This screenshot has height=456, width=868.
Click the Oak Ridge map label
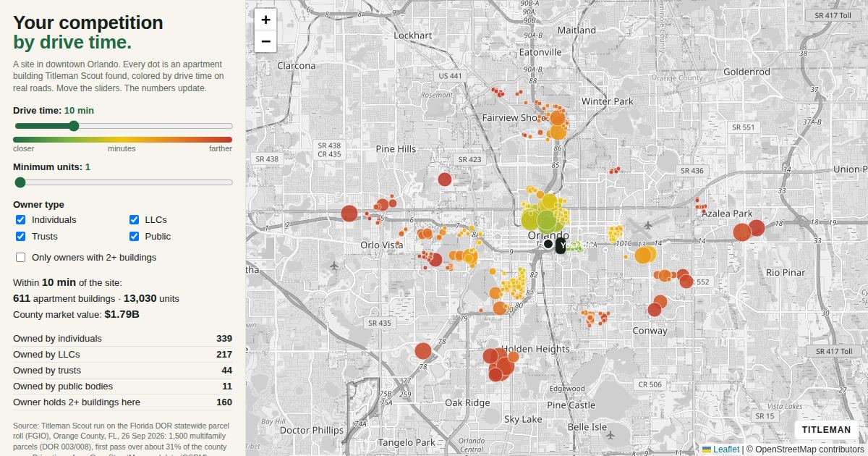(467, 402)
